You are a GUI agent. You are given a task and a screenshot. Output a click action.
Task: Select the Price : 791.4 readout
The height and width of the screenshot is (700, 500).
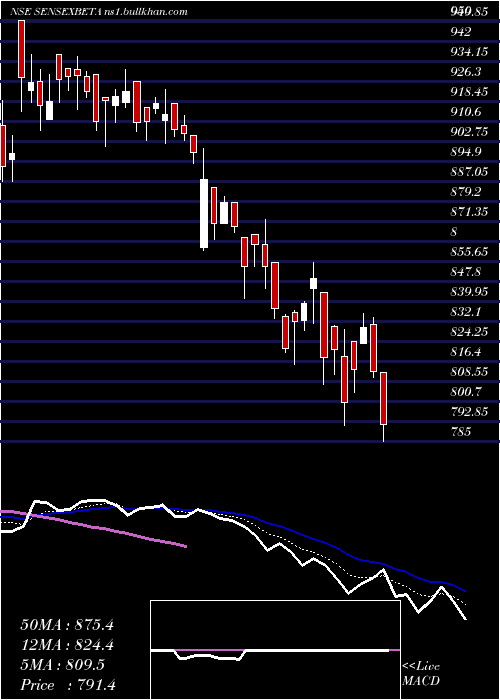pyautogui.click(x=68, y=685)
